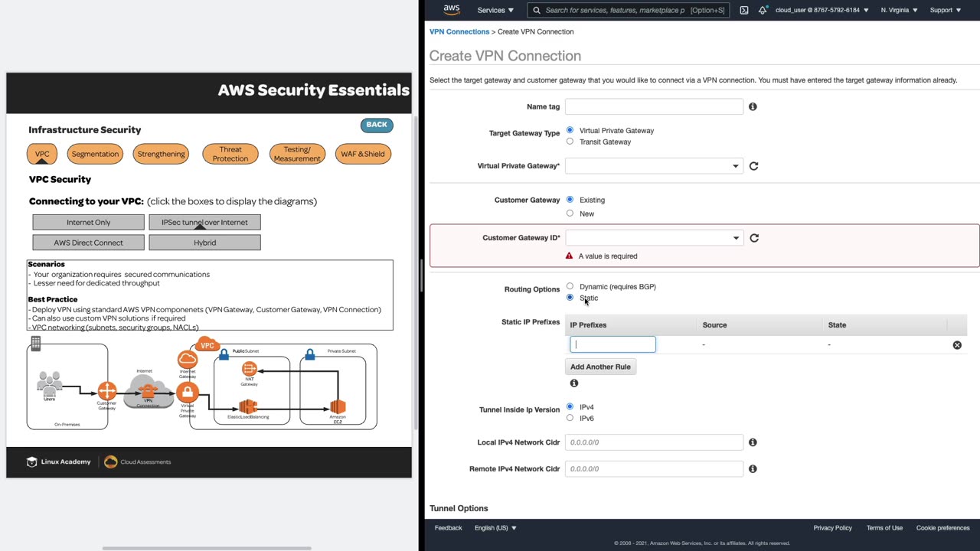Click the on-premises building icon

coord(35,344)
